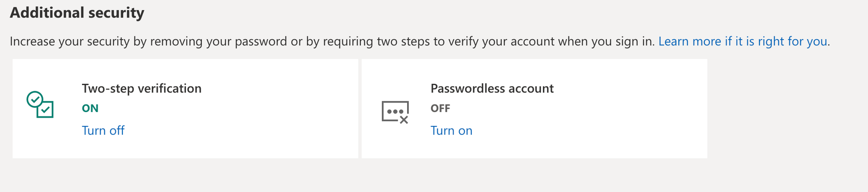Click the gray OFF status label

click(x=440, y=108)
